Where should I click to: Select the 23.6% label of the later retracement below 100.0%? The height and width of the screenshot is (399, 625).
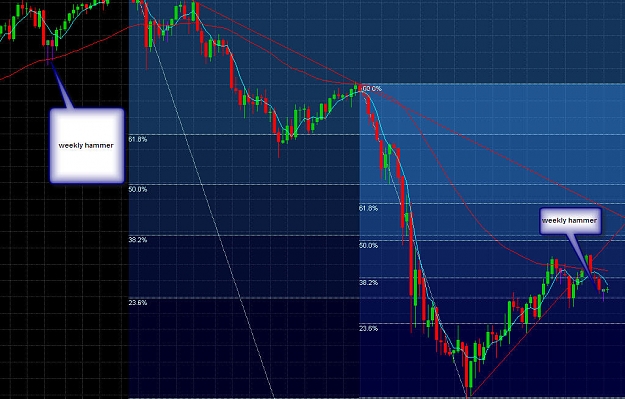pyautogui.click(x=368, y=328)
